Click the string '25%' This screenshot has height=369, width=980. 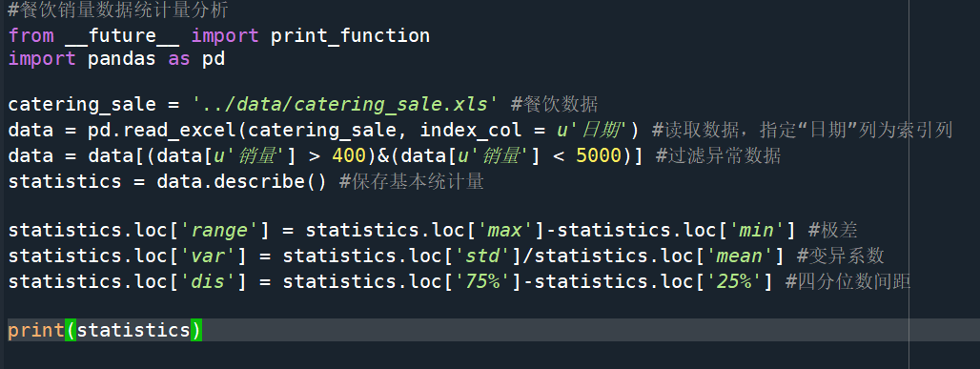734,282
